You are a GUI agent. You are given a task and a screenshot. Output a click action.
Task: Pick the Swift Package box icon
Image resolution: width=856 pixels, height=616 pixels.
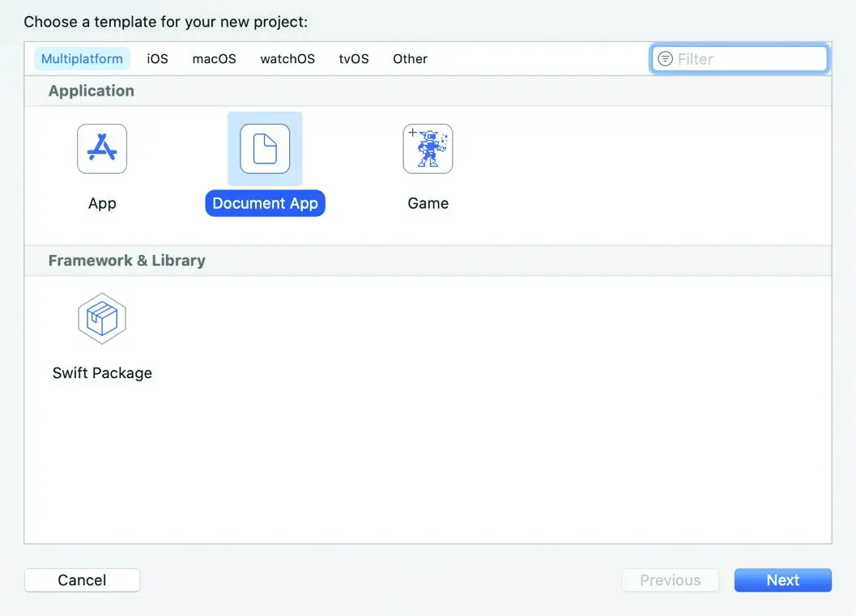pyautogui.click(x=102, y=319)
